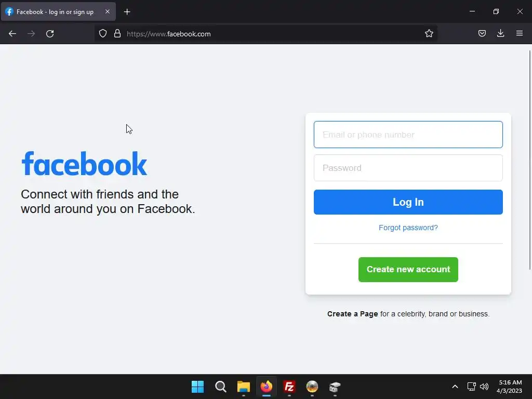Open the Firefox downloads panel
Screen dimensions: 532x399
point(501,33)
